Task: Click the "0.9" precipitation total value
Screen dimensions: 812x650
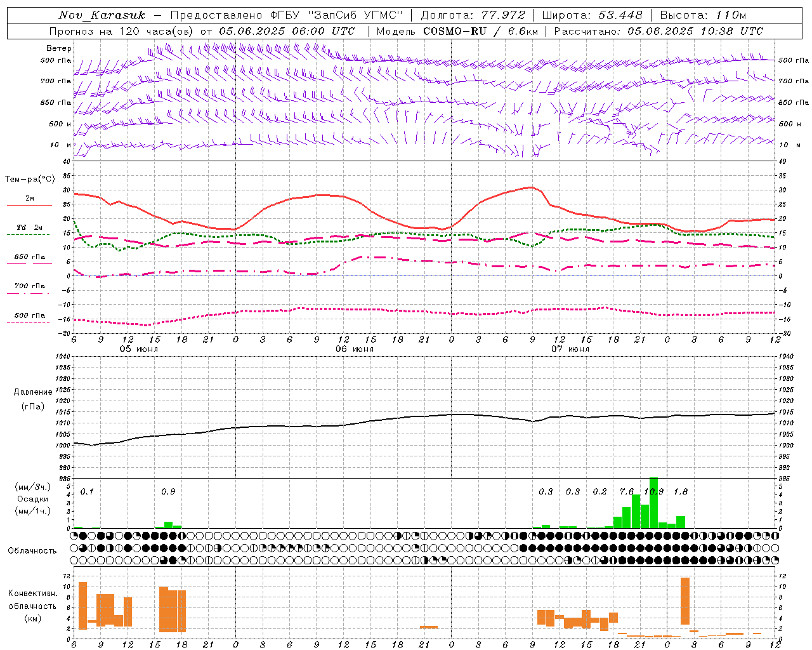Action: click(168, 492)
